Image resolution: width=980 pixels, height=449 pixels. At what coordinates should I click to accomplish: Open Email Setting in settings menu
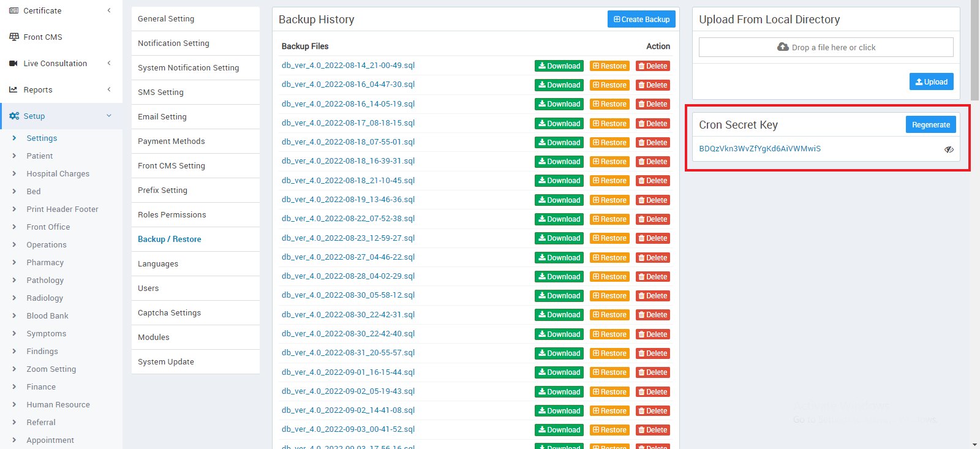click(x=162, y=117)
